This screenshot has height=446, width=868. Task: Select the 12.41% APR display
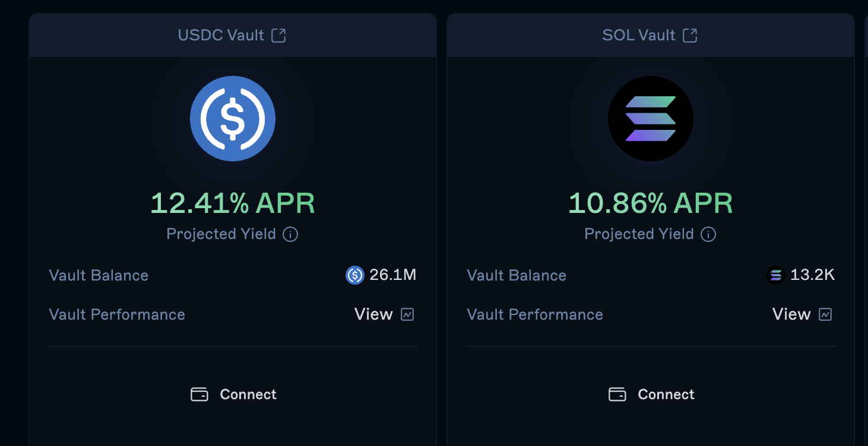[232, 203]
